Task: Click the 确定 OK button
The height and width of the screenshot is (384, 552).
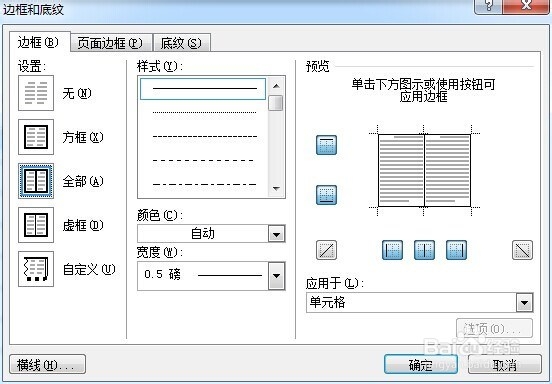Action: [x=421, y=365]
